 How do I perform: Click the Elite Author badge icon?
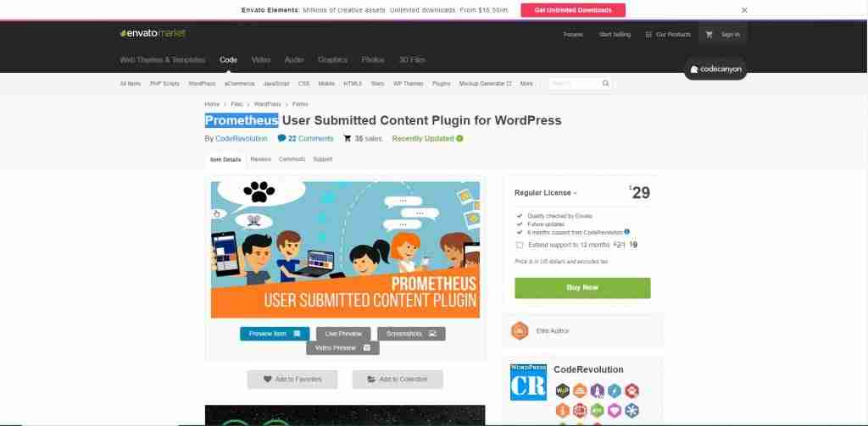[520, 331]
